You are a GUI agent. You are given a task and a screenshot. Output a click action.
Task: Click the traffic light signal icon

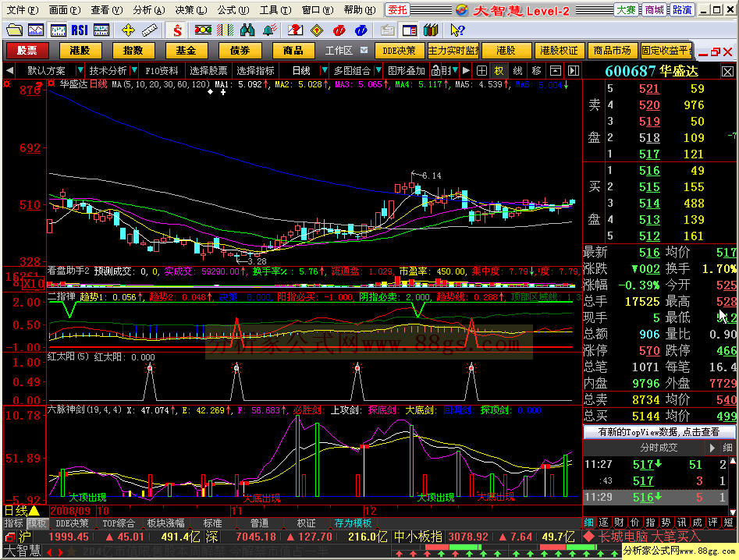click(203, 30)
